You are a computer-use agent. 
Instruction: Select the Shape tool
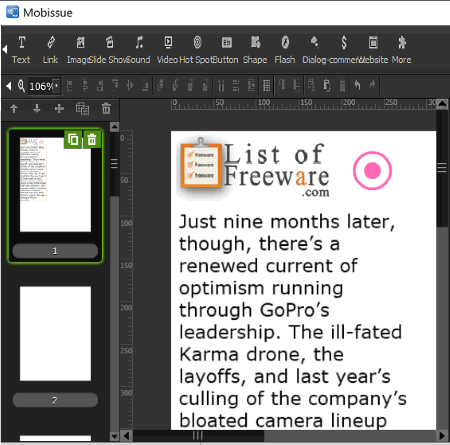(255, 50)
